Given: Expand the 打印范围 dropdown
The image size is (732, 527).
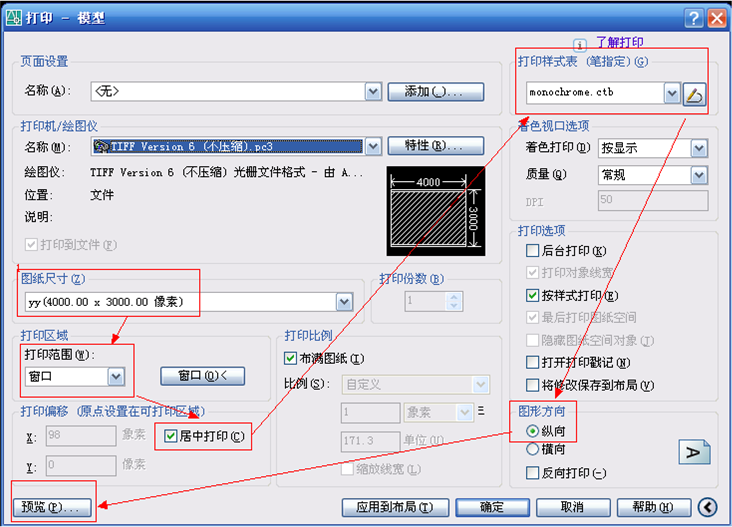Looking at the screenshot, I should [116, 376].
